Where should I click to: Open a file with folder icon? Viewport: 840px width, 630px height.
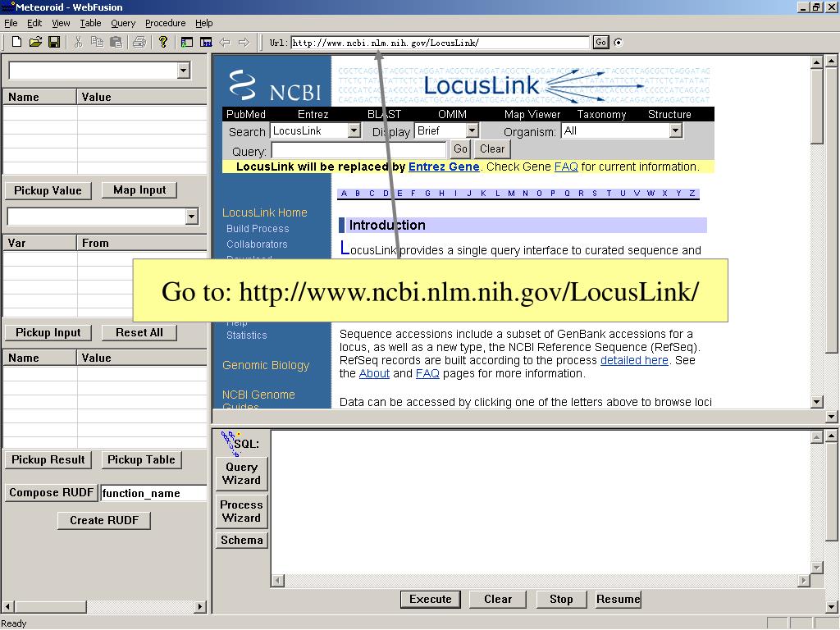(x=35, y=42)
